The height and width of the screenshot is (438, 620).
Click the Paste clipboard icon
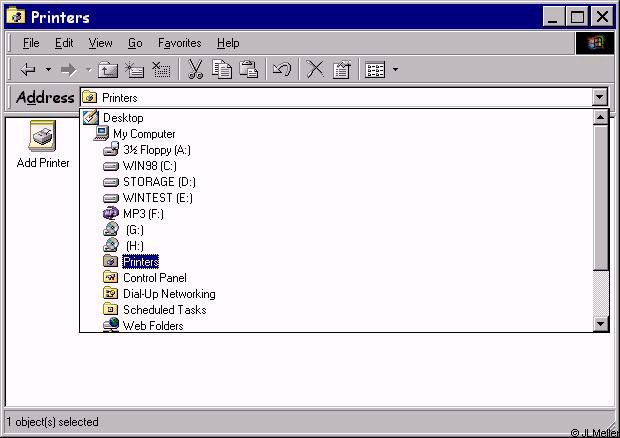click(x=249, y=69)
